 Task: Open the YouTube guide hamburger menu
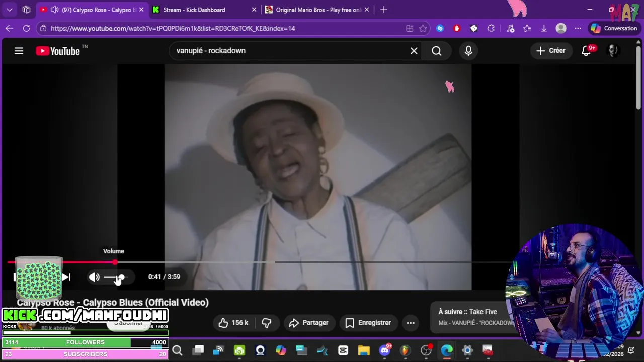pyautogui.click(x=19, y=51)
